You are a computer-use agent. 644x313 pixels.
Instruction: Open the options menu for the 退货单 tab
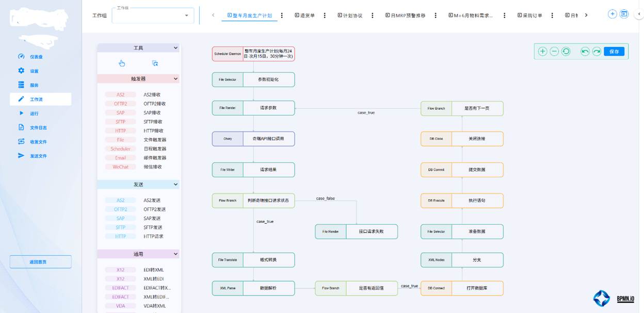pyautogui.click(x=325, y=15)
